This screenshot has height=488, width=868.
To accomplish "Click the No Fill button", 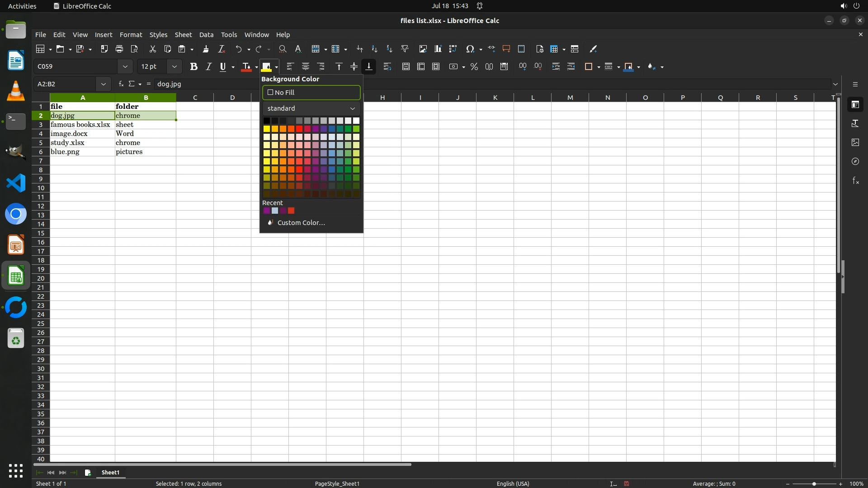I will (x=311, y=93).
